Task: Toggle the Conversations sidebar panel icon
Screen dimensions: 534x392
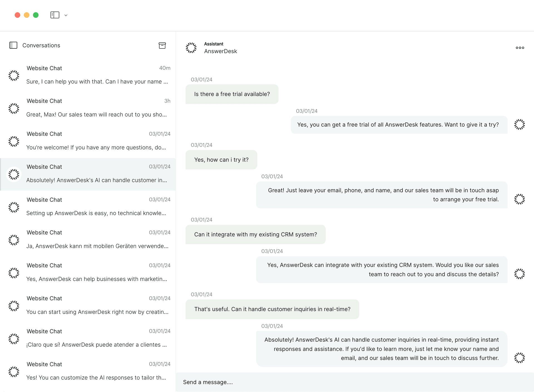Action: tap(13, 45)
